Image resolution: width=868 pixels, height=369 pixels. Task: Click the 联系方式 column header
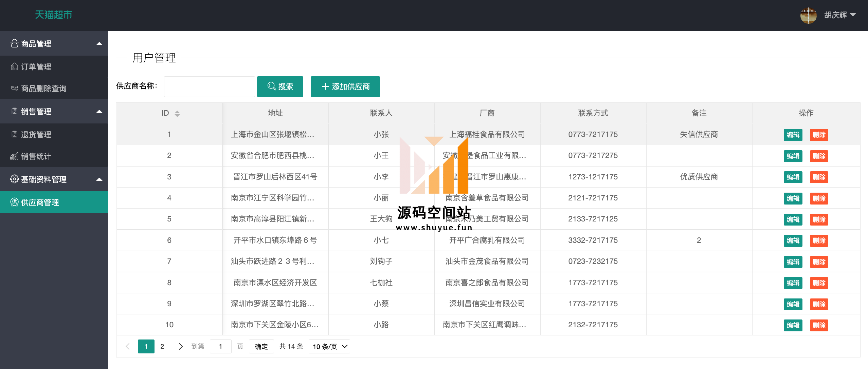pyautogui.click(x=593, y=113)
